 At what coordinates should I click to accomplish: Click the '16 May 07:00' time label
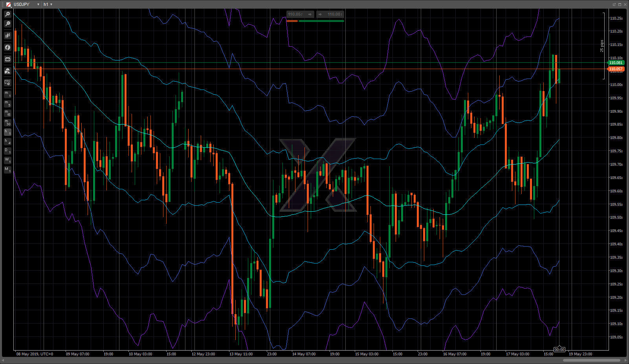click(455, 354)
